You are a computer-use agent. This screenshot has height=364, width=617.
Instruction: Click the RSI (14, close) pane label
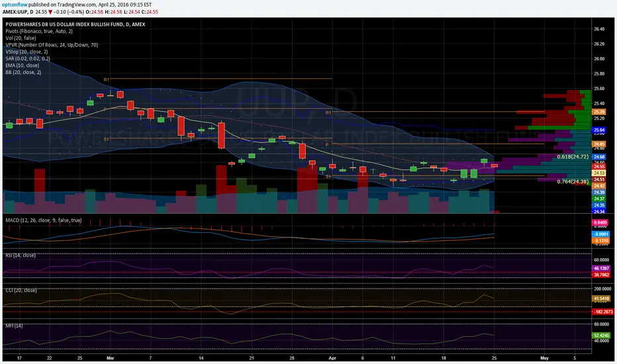(x=21, y=255)
